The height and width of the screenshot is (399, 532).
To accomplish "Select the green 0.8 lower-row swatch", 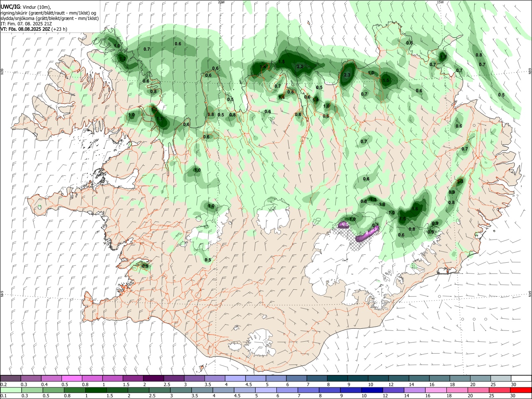I will [x=75, y=390].
